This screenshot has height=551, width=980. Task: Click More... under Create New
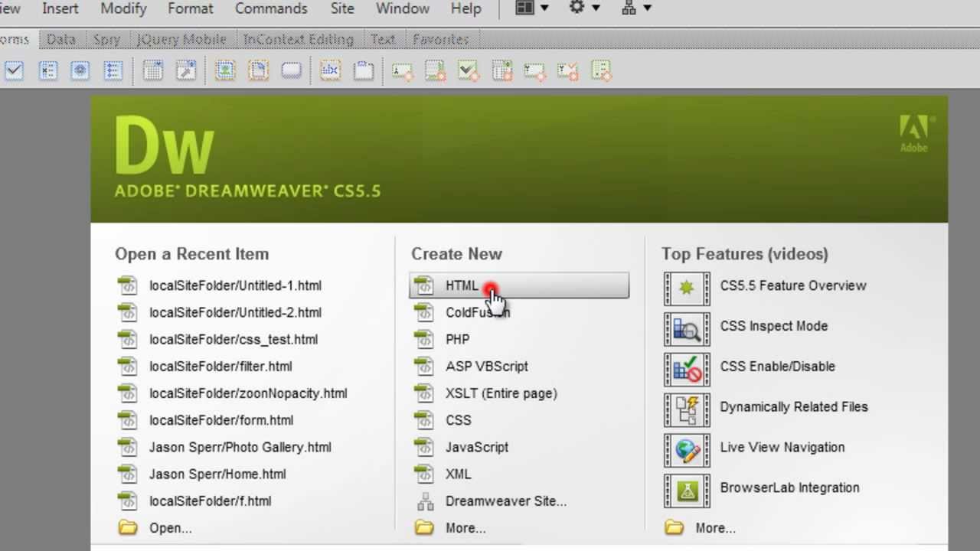click(465, 528)
